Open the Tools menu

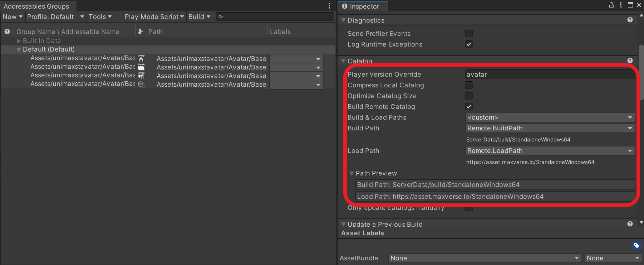pos(100,17)
